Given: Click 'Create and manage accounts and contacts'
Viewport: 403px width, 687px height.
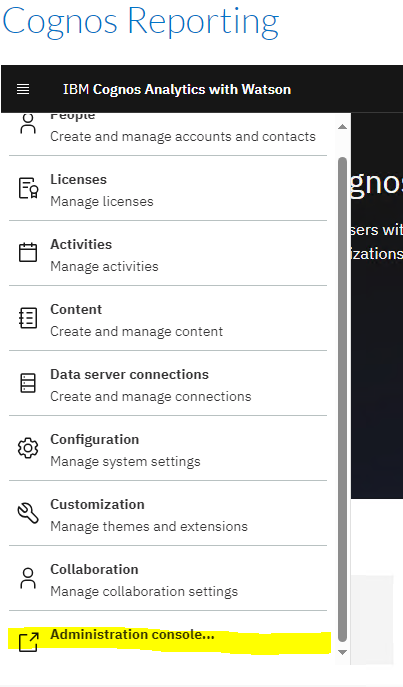Looking at the screenshot, I should pos(183,137).
